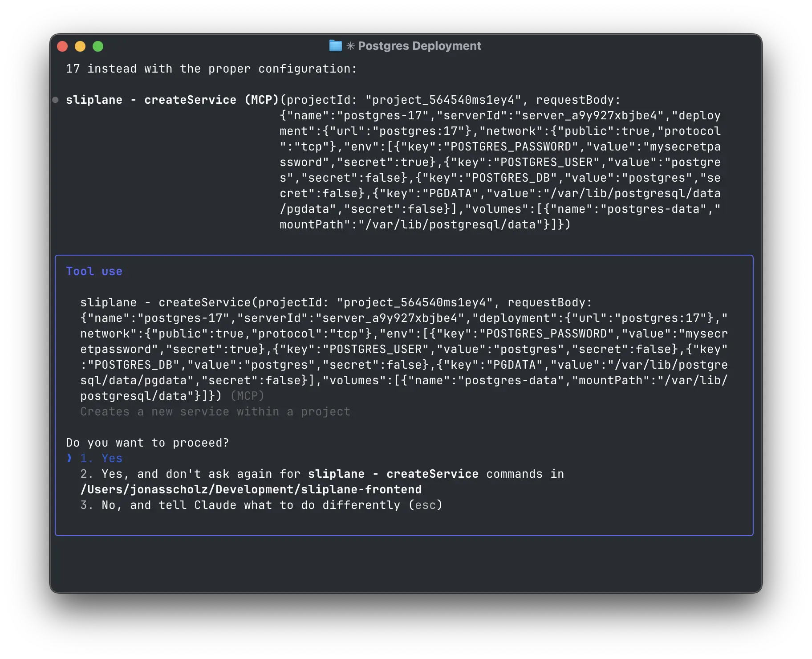Click the Tool use header label
The image size is (812, 659).
coord(94,271)
